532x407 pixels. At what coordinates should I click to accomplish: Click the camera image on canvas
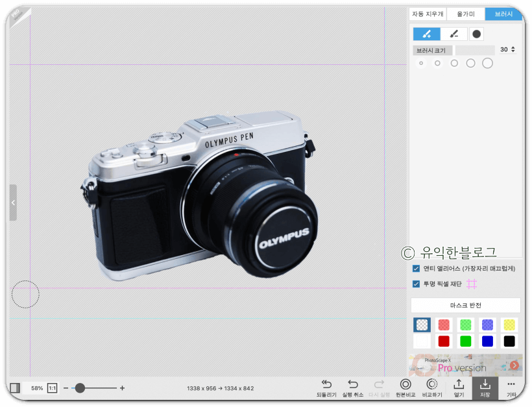click(199, 195)
